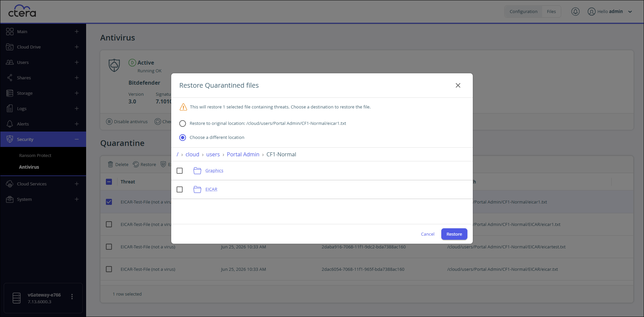644x317 pixels.
Task: Click the Cloud Services sidebar icon
Action: [x=10, y=184]
